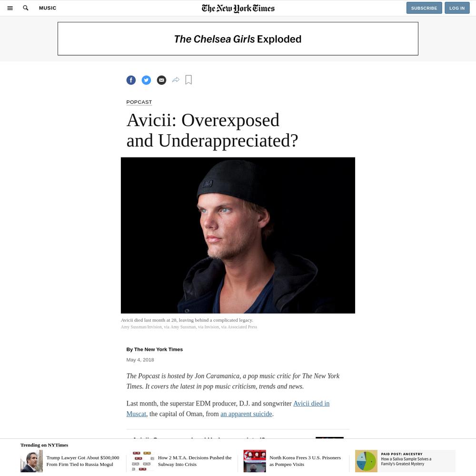Viewport: 476px width, 476px height.
Task: Follow the 'Avicii died in Muscat' link
Action: click(228, 408)
